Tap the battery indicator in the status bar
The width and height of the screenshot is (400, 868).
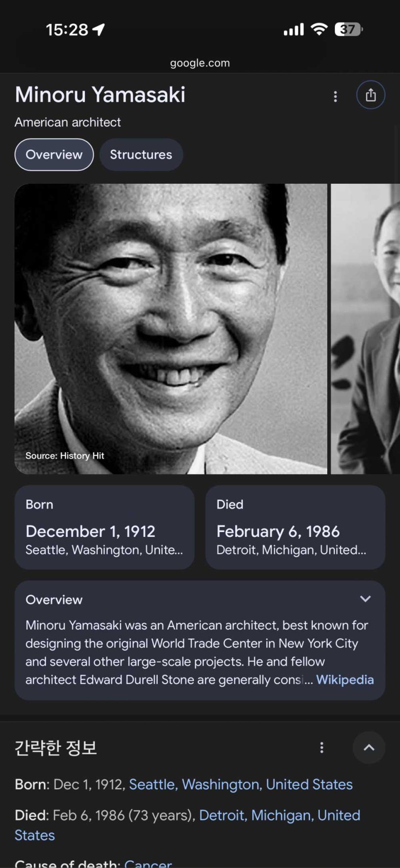(349, 29)
